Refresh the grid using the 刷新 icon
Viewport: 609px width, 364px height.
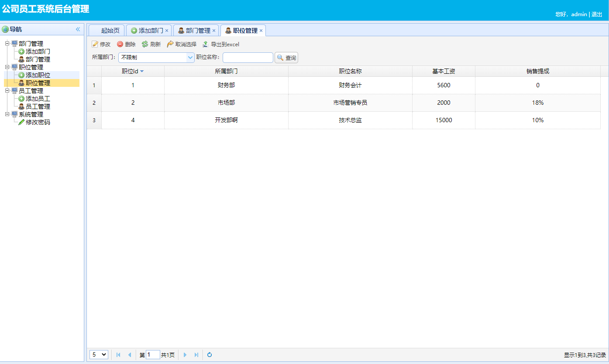(x=145, y=44)
